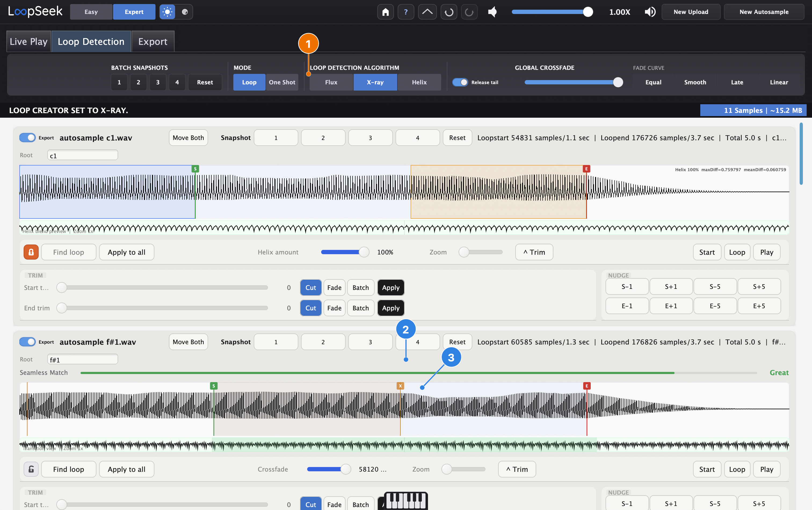
Task: Click the loop end E marker on c1.wav
Action: [x=586, y=169]
